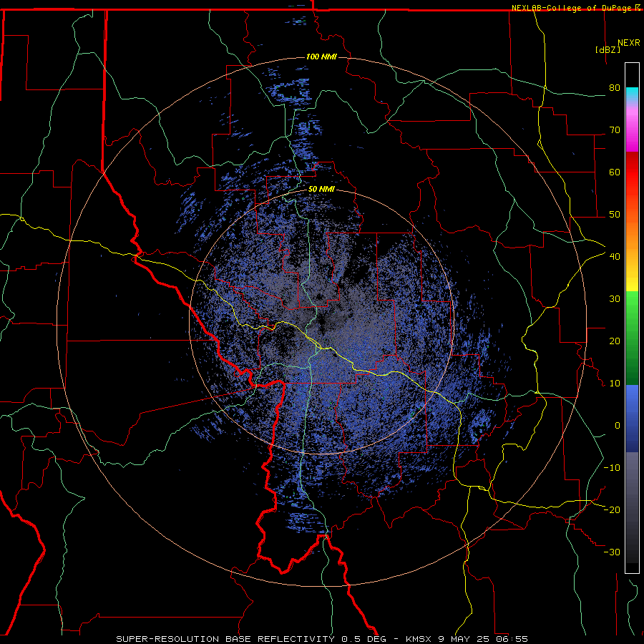
Task: Click the 50 NMI range ring label
Action: click(321, 190)
